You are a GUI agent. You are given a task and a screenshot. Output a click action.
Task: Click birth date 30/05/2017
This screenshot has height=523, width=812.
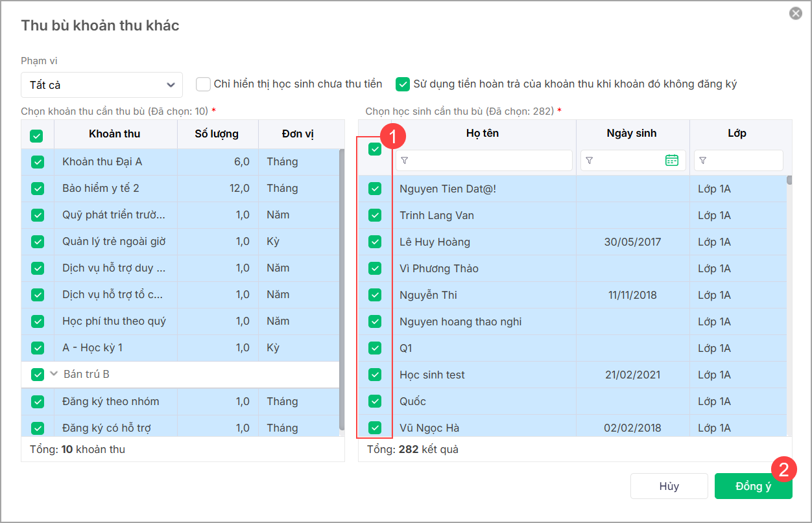click(x=632, y=242)
